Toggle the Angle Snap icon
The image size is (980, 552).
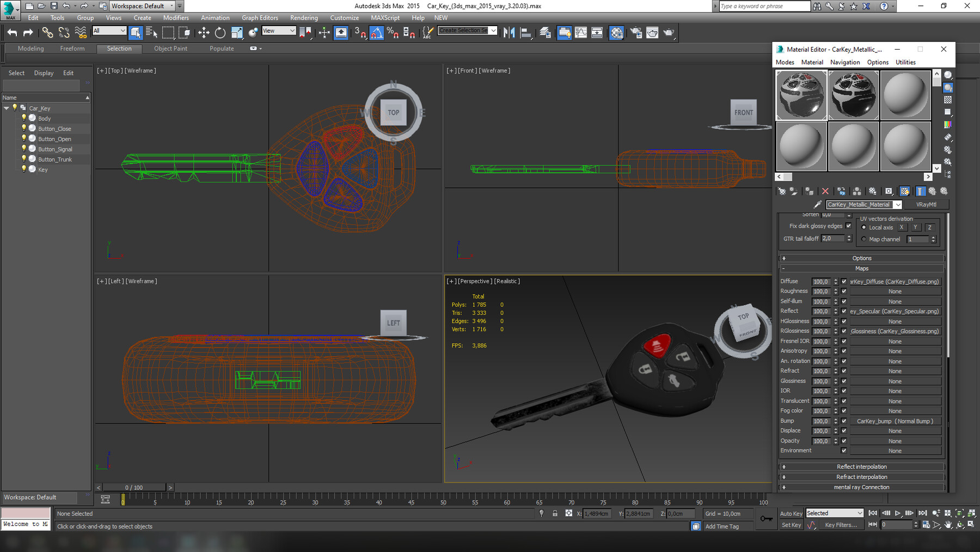[x=376, y=33]
